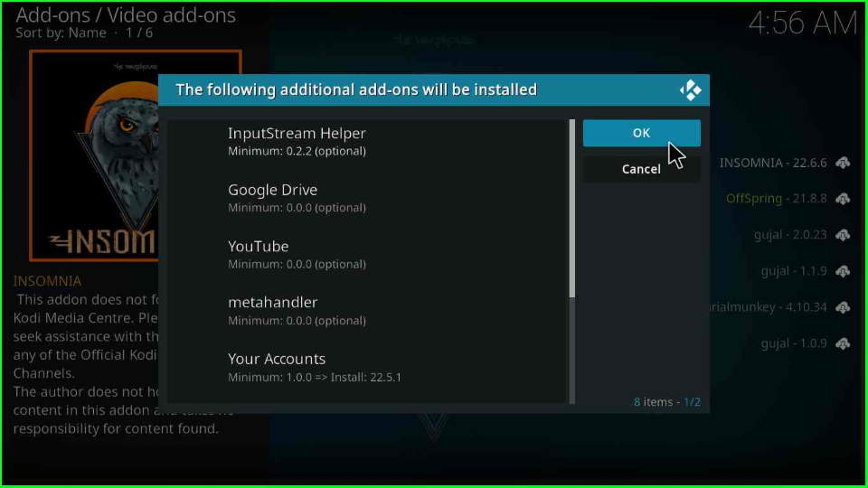Select the YouTube add-on entry
Viewport: 868px width, 488px height.
[x=368, y=255]
